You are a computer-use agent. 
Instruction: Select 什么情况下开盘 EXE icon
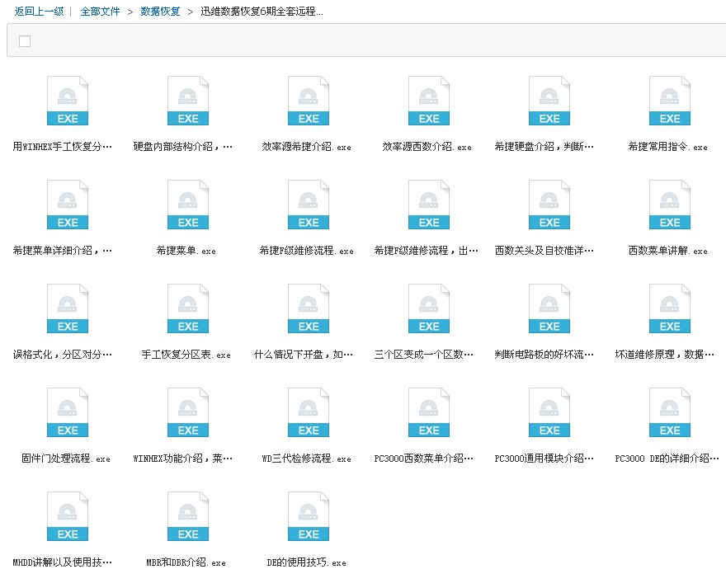309,308
